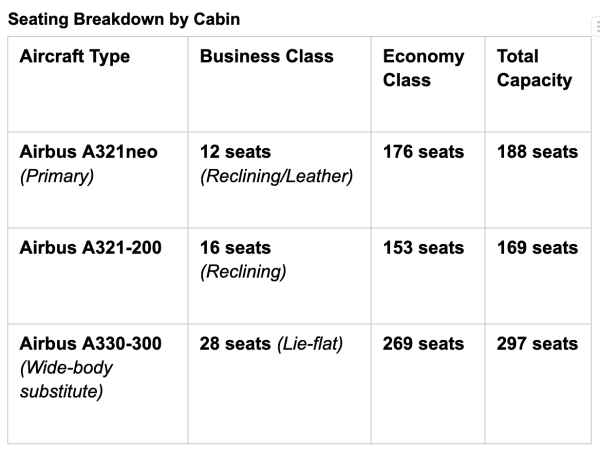Viewport: 600px width, 453px height.
Task: Click the 188 seats total cell
Action: coord(538,180)
